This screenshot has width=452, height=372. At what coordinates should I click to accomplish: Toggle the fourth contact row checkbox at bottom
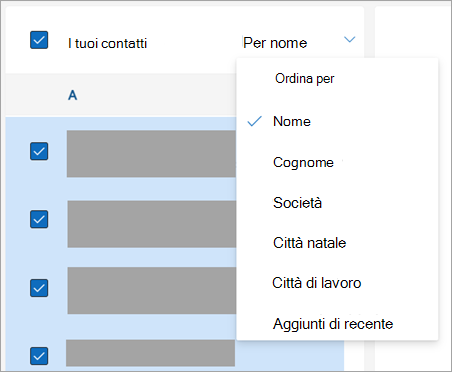[x=39, y=356]
